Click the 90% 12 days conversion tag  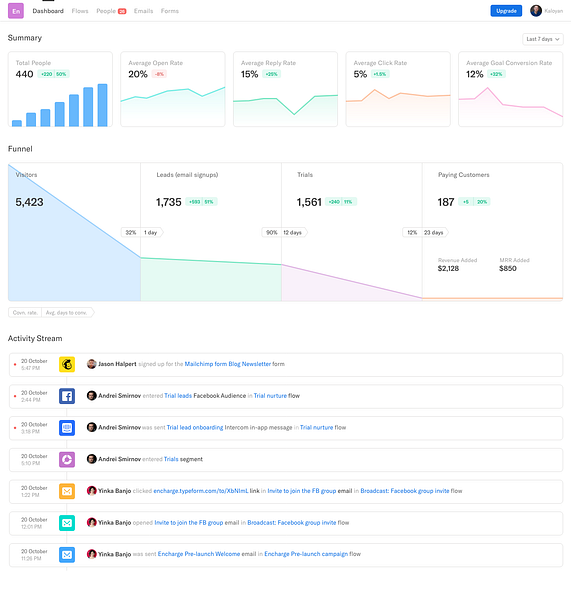(284, 233)
